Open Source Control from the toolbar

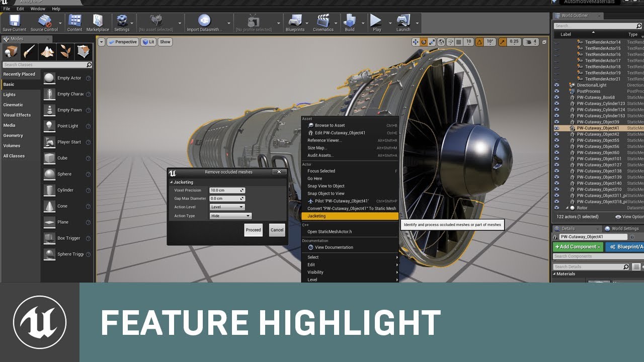point(44,21)
